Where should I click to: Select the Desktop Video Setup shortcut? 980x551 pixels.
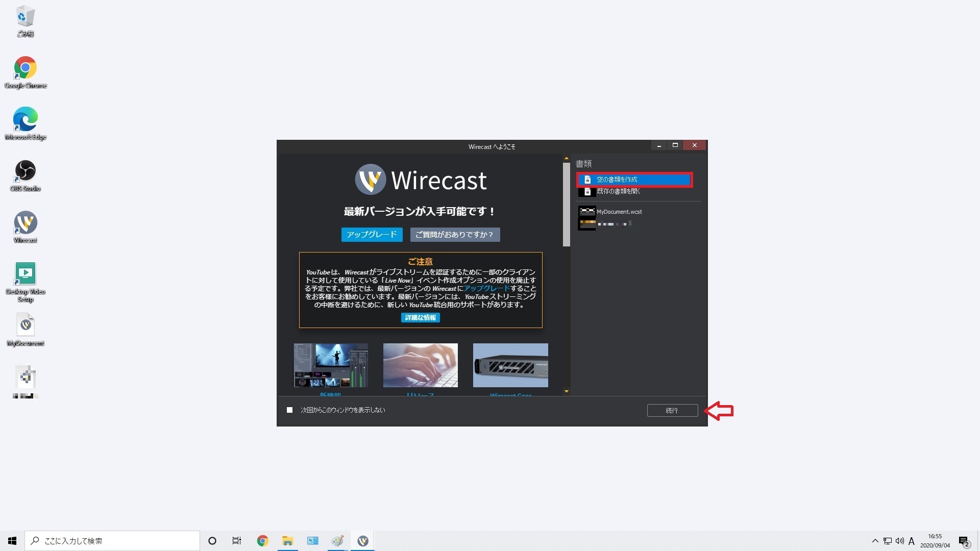click(25, 282)
